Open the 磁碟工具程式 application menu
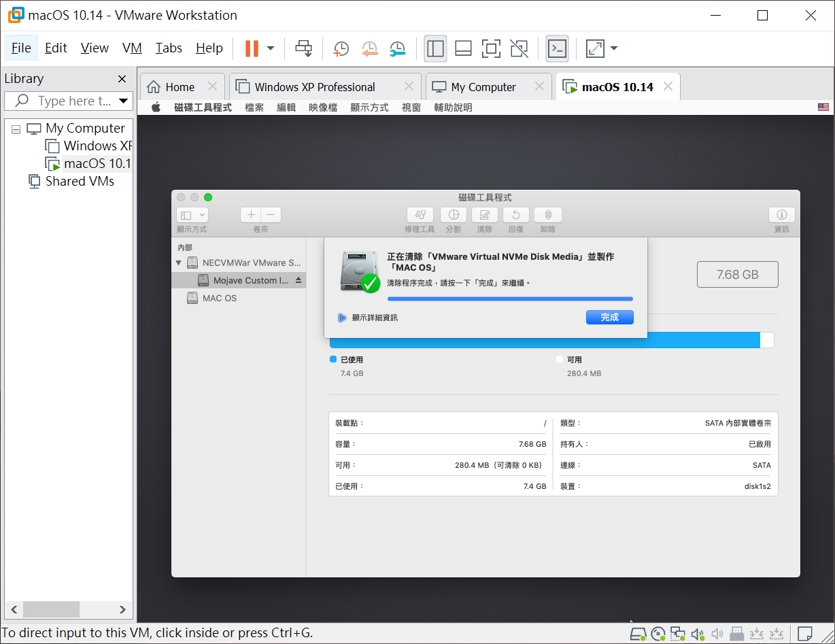The image size is (835, 644). [x=203, y=107]
